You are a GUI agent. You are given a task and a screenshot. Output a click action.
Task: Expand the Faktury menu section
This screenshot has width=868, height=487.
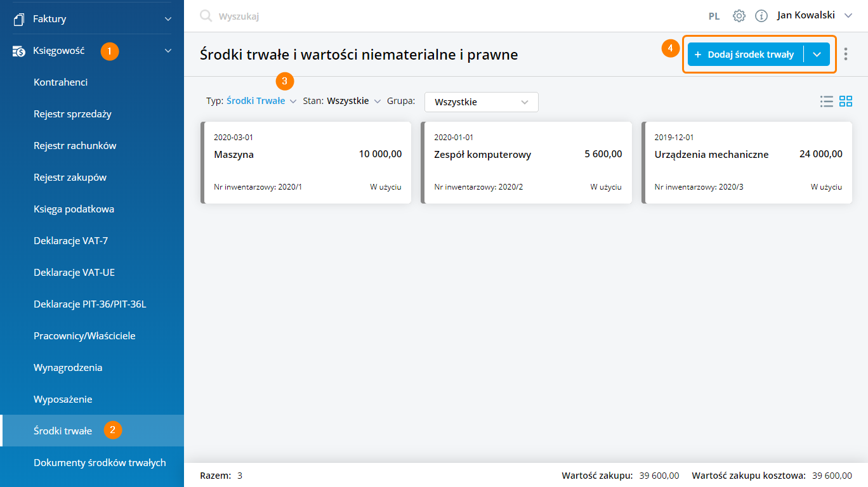click(168, 19)
